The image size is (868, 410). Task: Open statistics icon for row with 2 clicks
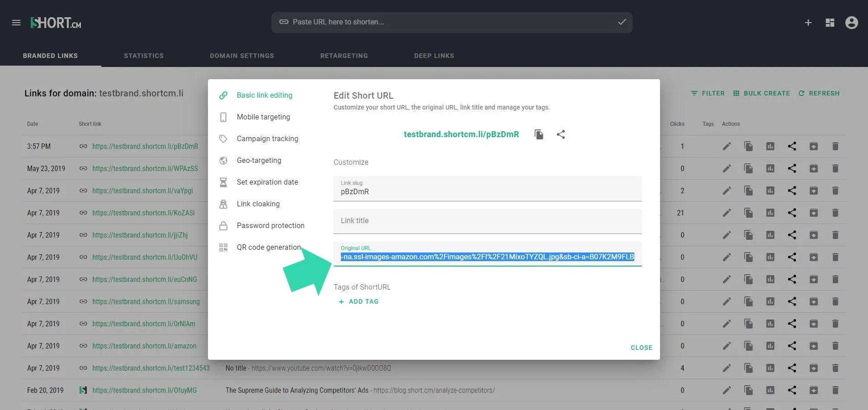coord(770,191)
